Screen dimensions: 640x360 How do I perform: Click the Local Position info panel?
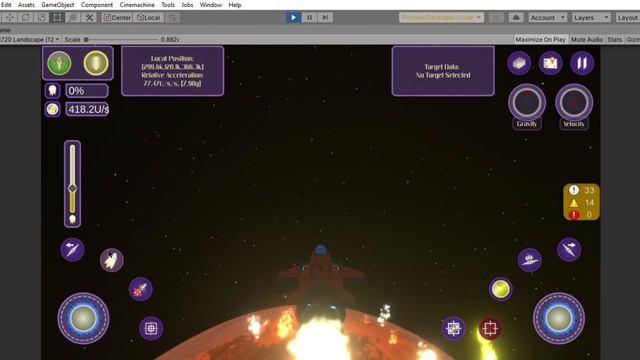[172, 71]
